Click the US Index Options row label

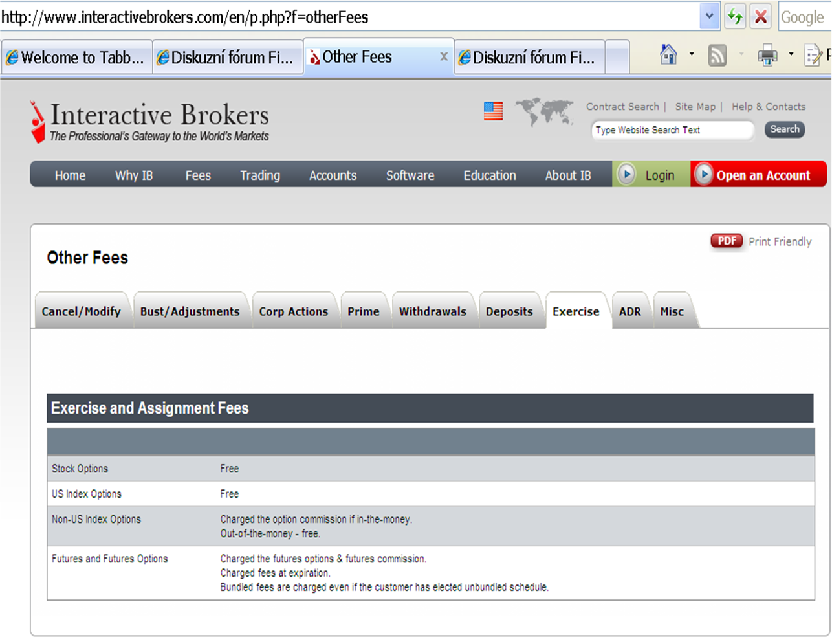87,494
